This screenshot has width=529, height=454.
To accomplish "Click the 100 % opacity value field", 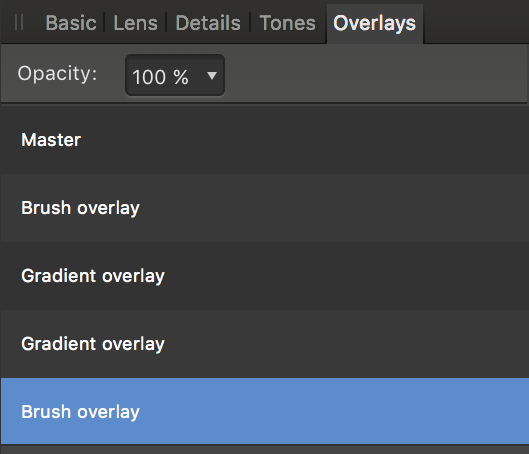I will click(x=175, y=76).
